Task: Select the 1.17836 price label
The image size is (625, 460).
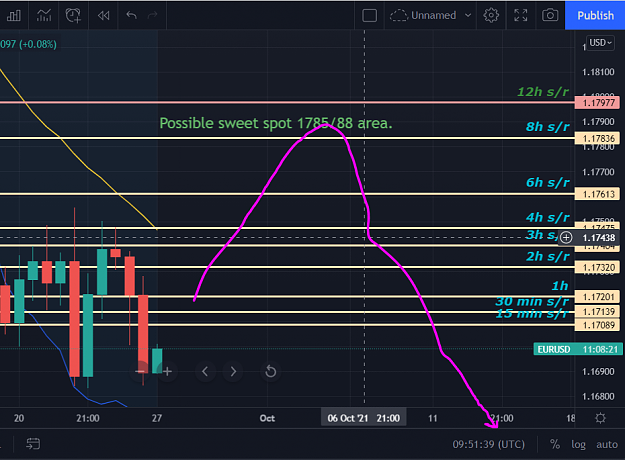Action: [597, 138]
